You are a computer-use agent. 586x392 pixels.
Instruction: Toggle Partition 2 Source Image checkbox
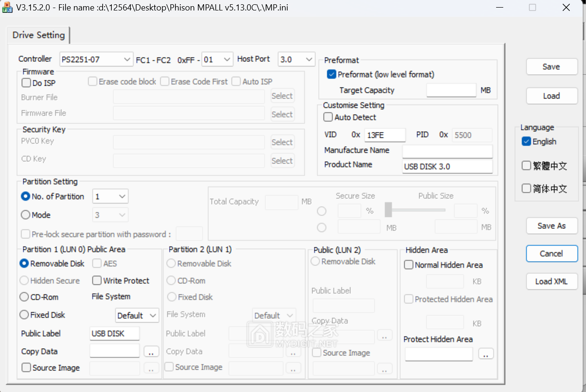[x=169, y=367]
